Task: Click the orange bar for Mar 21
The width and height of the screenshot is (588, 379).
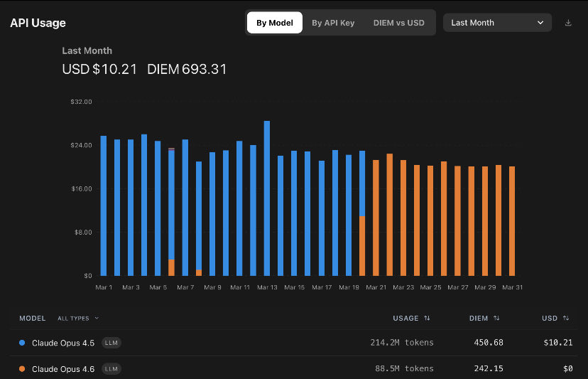Action: point(376,218)
